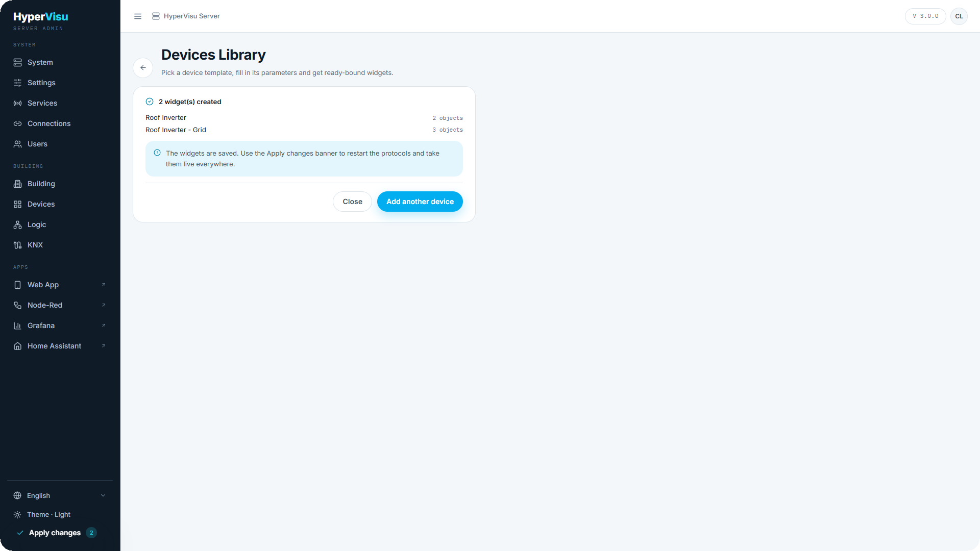Screen dimensions: 980x551
Task: Open Connections in the sidebar
Action: pos(60,123)
